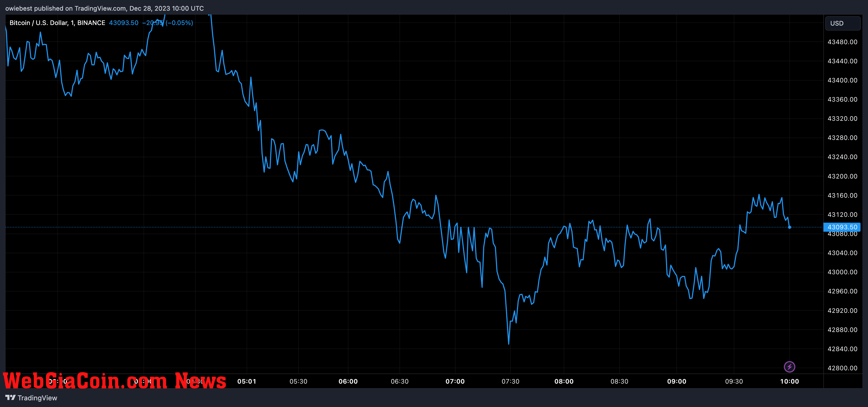Click the 09:30 time axis label
The width and height of the screenshot is (868, 407).
(x=734, y=381)
